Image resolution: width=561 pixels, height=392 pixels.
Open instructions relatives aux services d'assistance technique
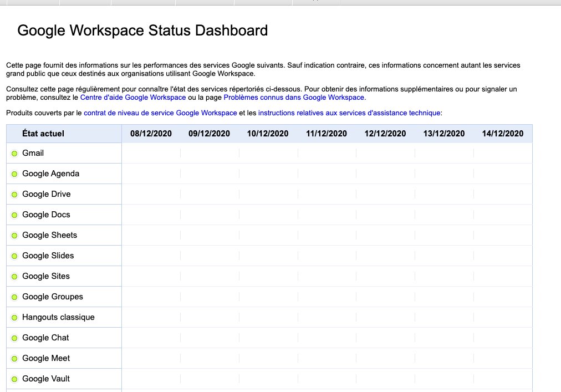click(x=349, y=113)
